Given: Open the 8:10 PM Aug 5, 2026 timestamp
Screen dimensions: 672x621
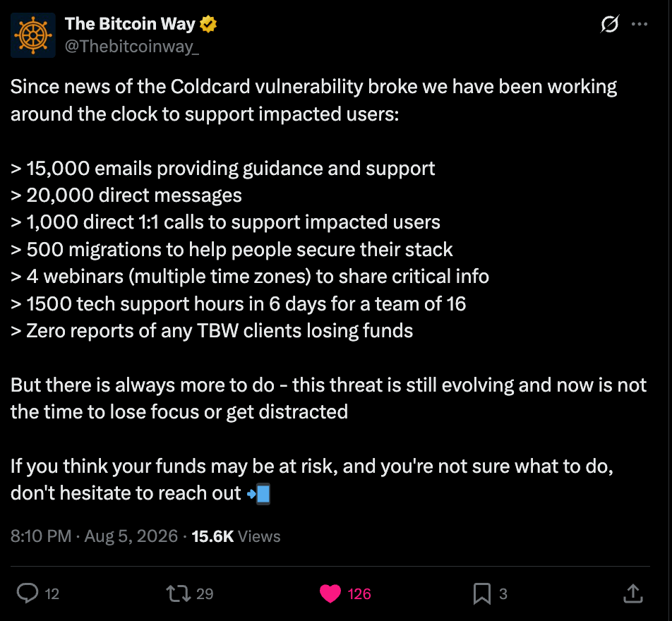Looking at the screenshot, I should [x=94, y=536].
